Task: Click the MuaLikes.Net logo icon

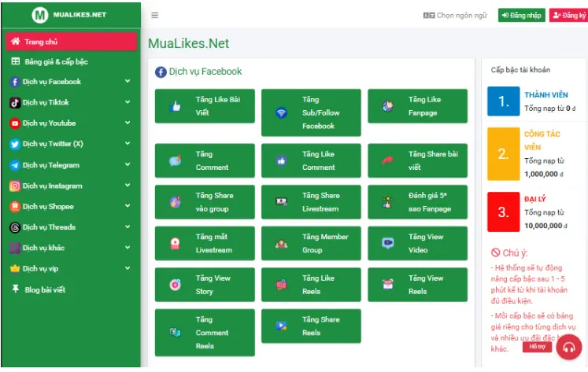Action: point(39,15)
